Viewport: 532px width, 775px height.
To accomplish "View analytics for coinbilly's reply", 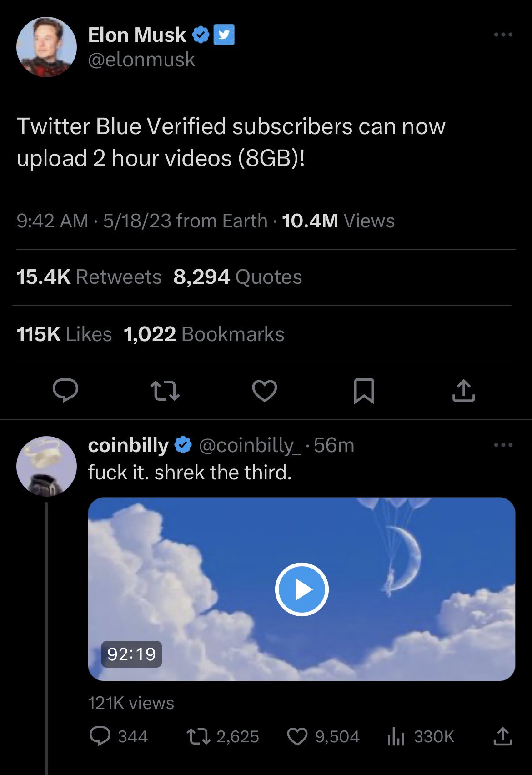I will click(396, 736).
